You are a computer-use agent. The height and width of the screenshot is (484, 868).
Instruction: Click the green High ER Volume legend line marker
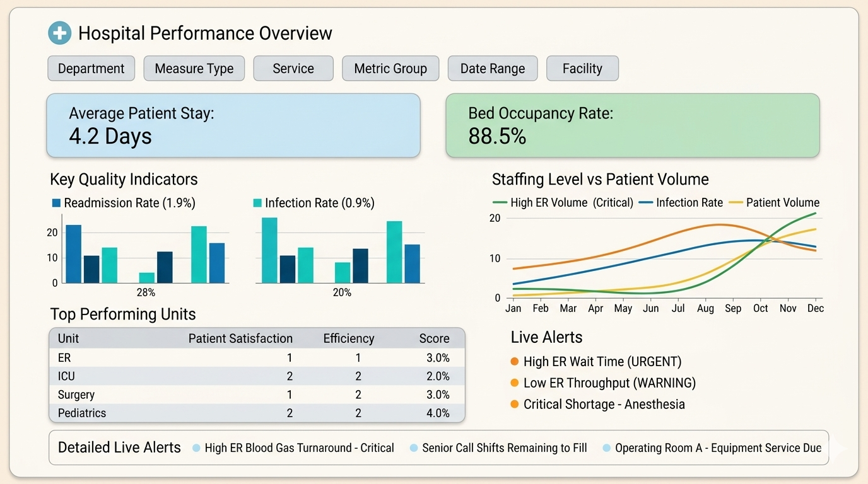coord(500,203)
